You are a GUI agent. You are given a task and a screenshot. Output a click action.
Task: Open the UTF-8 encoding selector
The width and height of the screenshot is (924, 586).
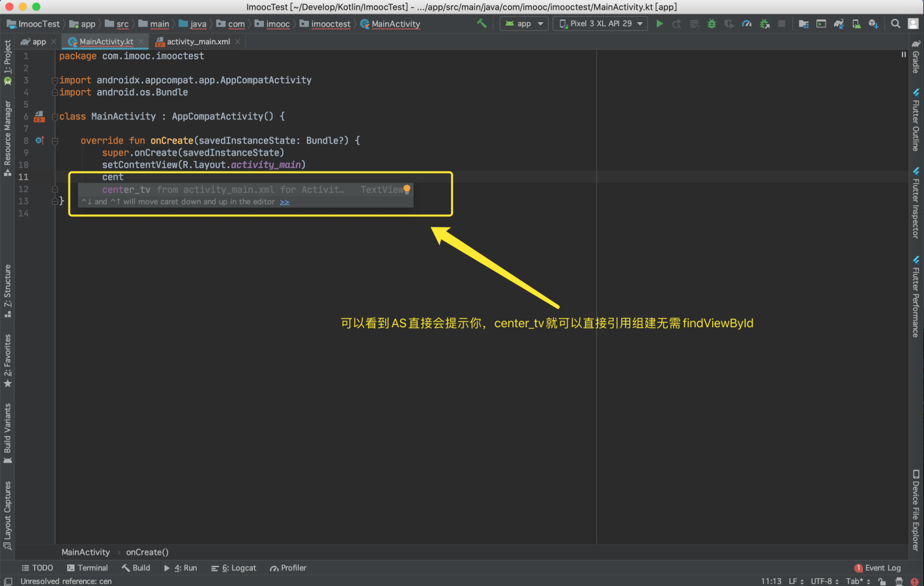coord(824,581)
